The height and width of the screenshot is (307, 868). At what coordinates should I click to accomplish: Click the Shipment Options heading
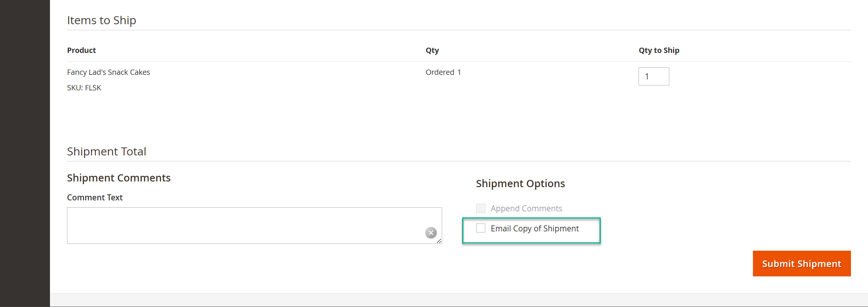pyautogui.click(x=520, y=183)
